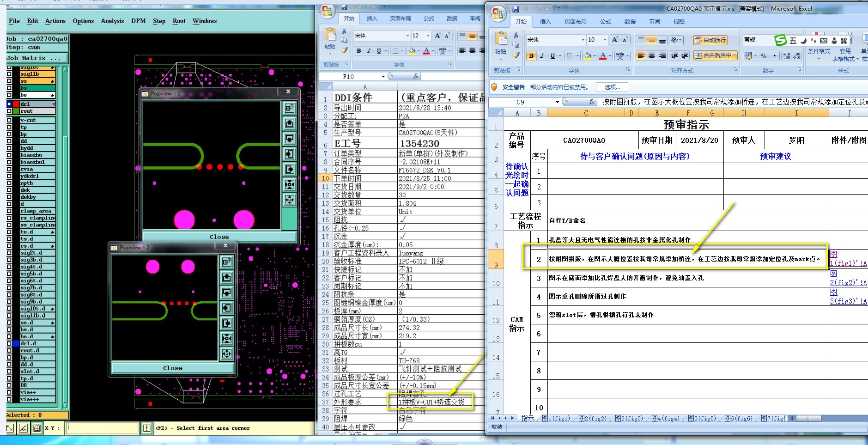868x445 pixels.
Task: Open font size dropdown showing 10
Action: click(x=605, y=40)
